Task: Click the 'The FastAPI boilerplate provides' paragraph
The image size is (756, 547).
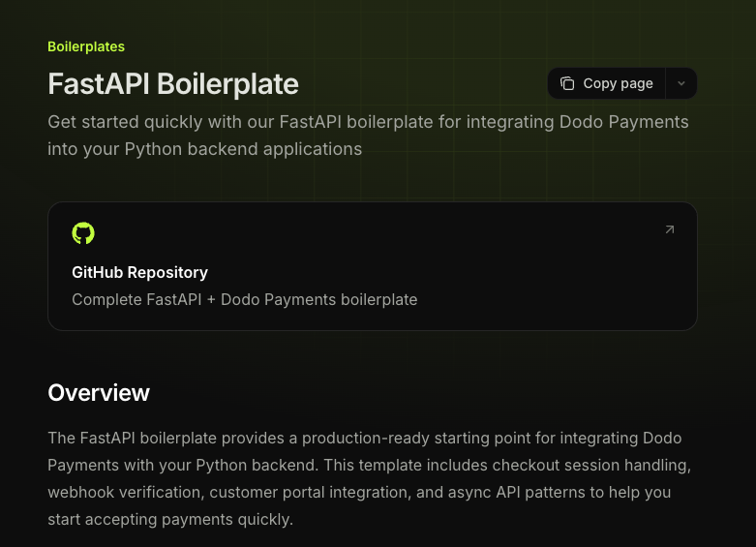Action: [370, 478]
